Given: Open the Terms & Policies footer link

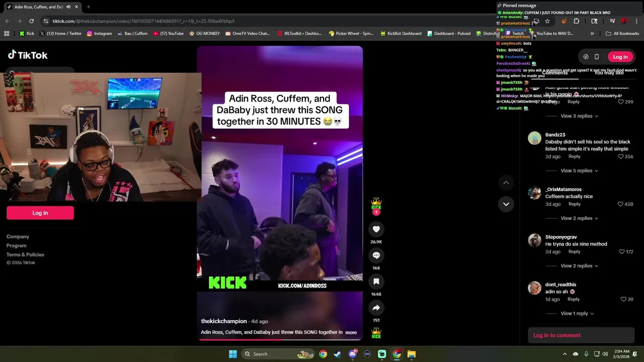Looking at the screenshot, I should coord(25,255).
